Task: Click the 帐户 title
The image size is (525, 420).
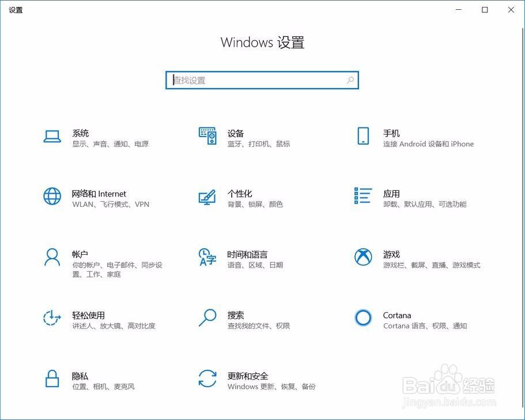Action: [80, 255]
